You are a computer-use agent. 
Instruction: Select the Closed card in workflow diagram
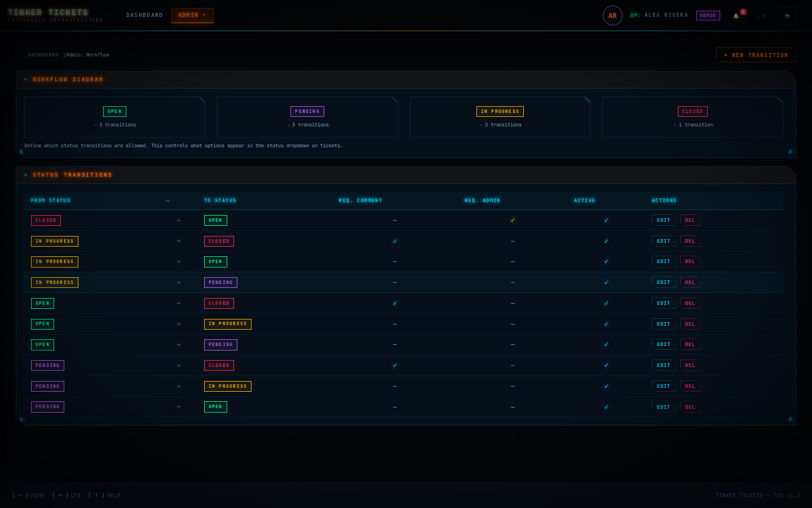tap(692, 117)
